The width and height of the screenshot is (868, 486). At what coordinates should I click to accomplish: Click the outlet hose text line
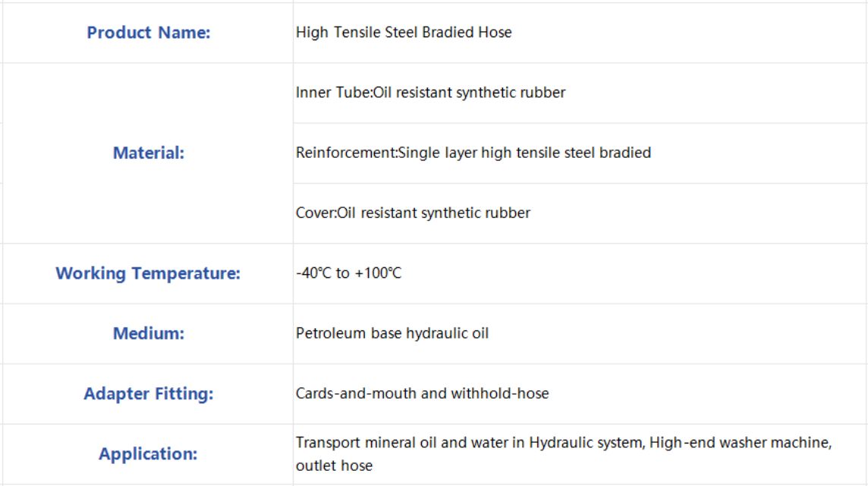(x=334, y=465)
